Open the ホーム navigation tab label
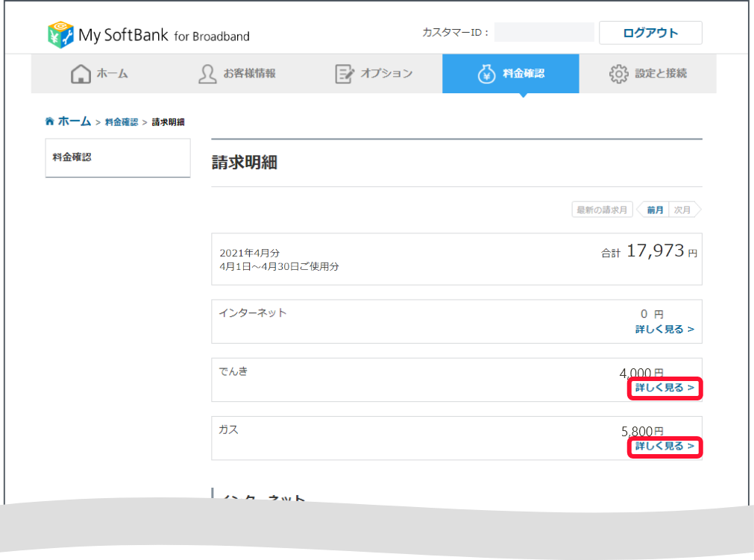This screenshot has height=560, width=754. click(x=112, y=74)
